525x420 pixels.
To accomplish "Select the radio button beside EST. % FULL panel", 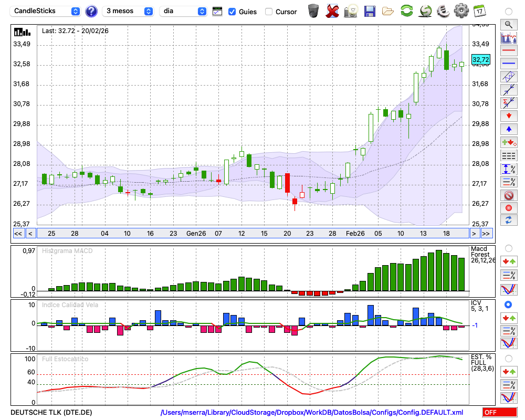I will (508, 359).
